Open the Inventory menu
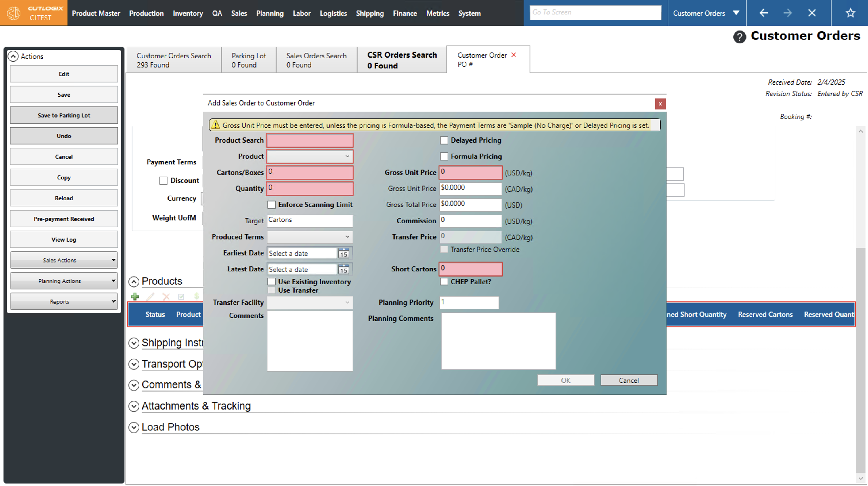 point(188,13)
